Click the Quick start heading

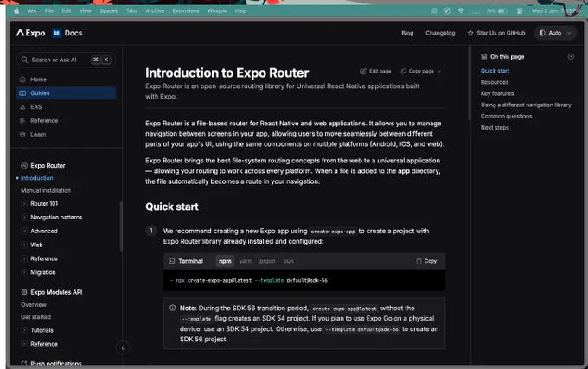(x=172, y=207)
